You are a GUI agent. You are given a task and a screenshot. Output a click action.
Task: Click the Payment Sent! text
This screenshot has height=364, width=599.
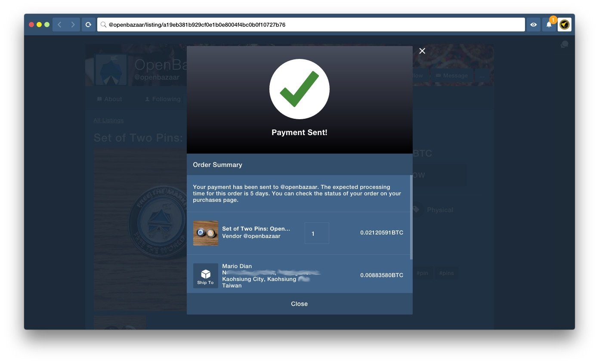point(299,133)
